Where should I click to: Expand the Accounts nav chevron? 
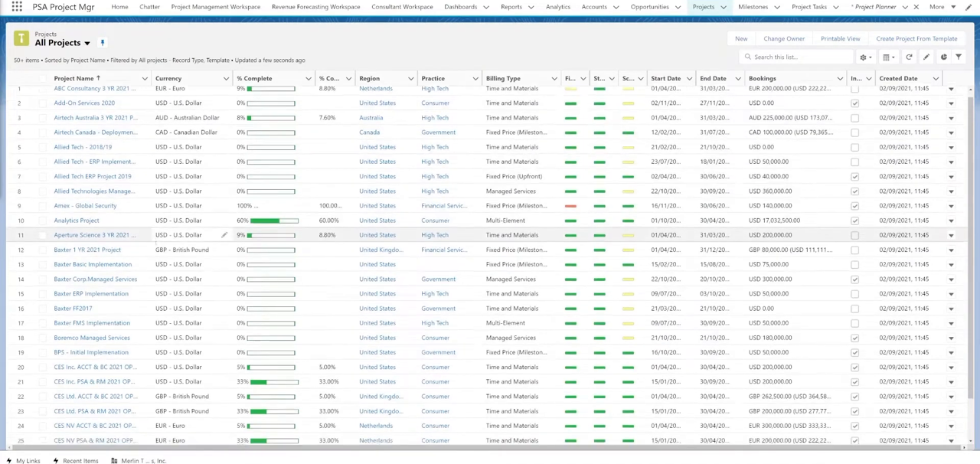tap(616, 8)
